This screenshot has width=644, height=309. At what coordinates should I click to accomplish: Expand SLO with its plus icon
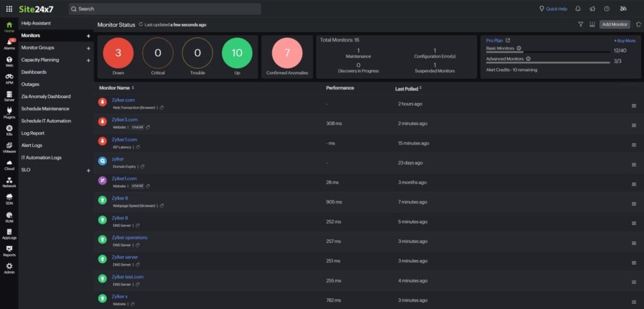coord(88,170)
